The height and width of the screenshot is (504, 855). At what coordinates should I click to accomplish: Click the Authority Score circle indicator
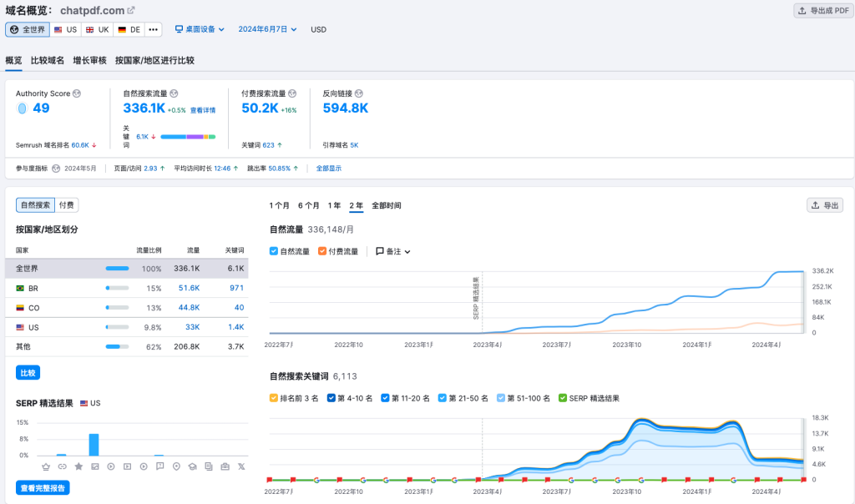click(23, 108)
